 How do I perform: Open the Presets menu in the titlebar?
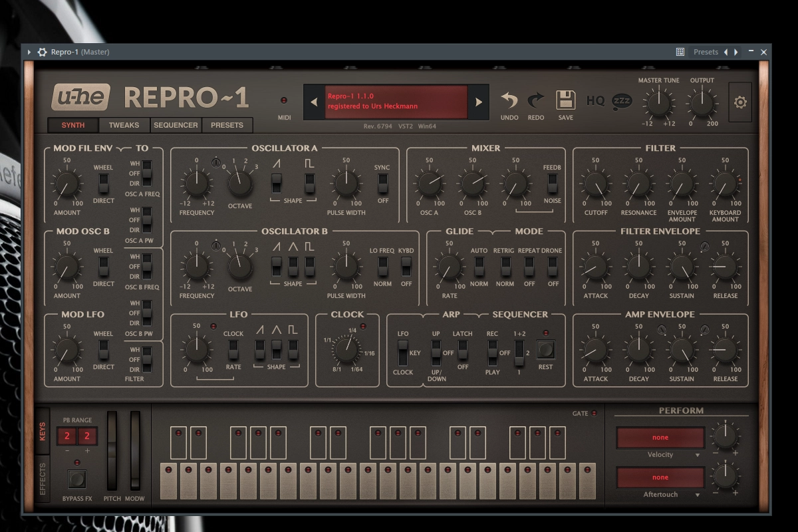click(x=706, y=52)
